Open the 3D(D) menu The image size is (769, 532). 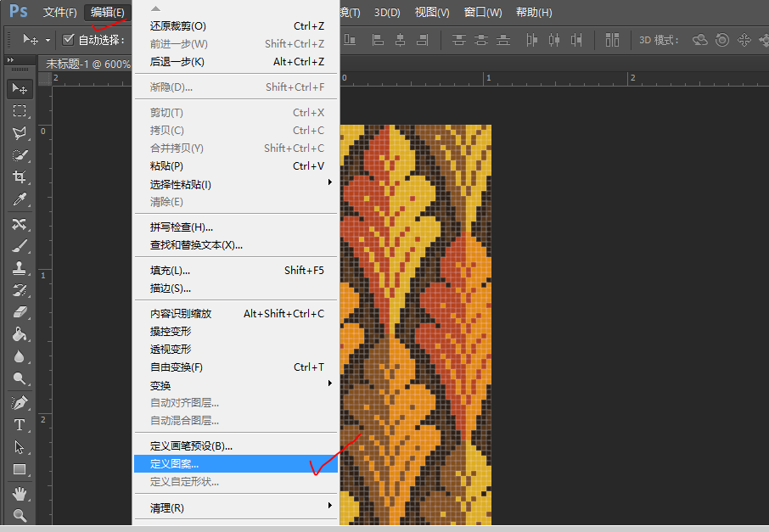387,12
